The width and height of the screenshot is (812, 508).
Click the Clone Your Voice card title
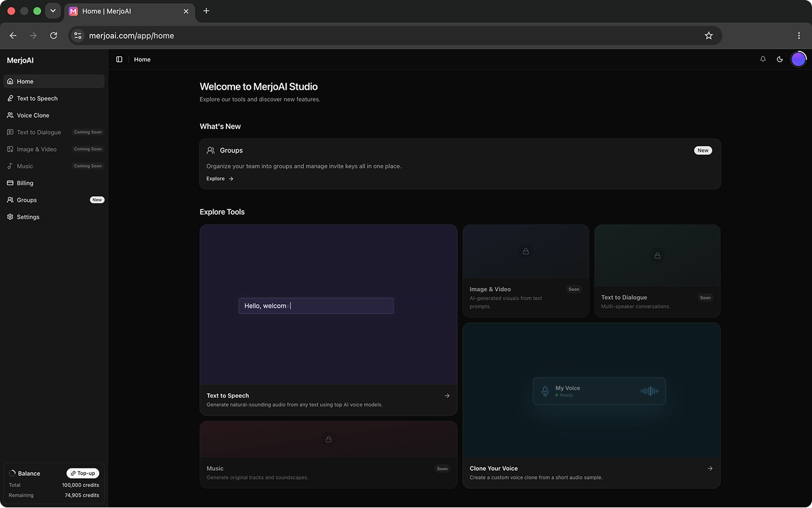coord(494,469)
